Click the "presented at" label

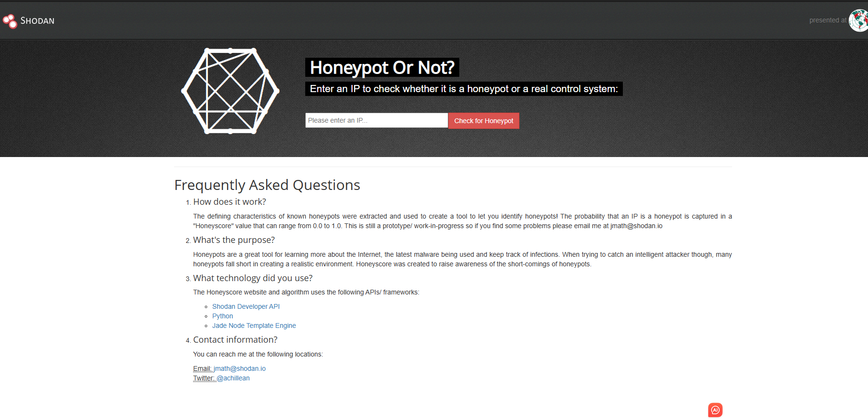point(827,20)
